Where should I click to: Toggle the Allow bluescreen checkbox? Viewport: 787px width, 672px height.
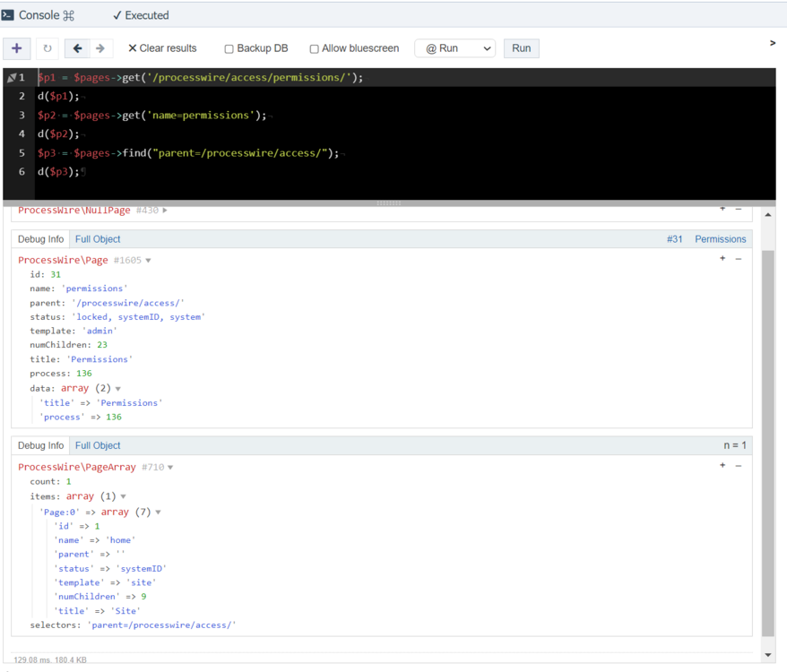coord(314,48)
